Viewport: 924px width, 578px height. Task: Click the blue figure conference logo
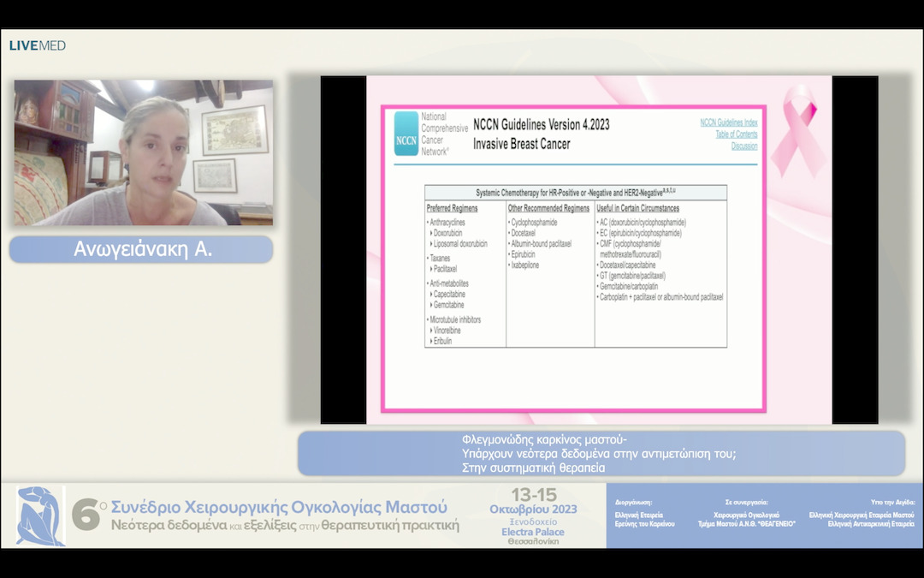point(40,515)
